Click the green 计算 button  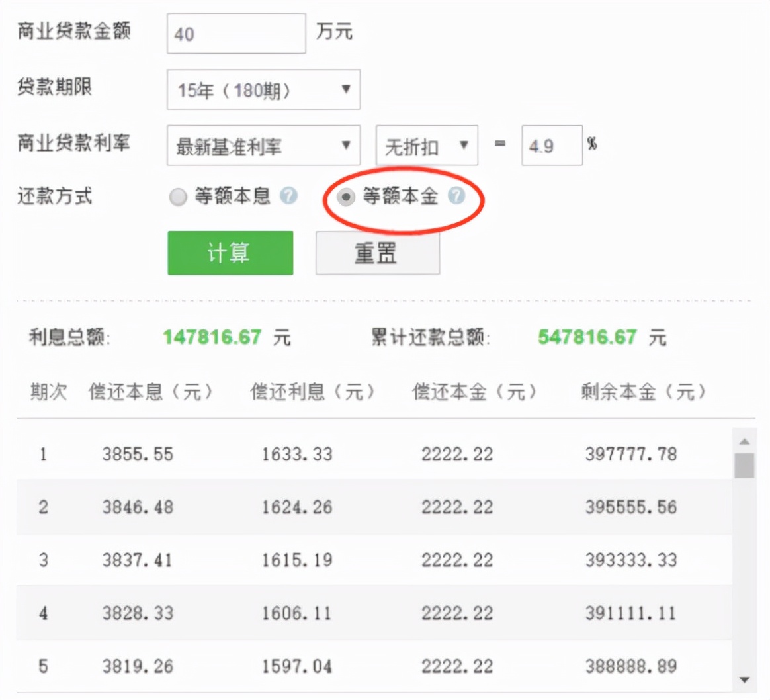pos(230,253)
